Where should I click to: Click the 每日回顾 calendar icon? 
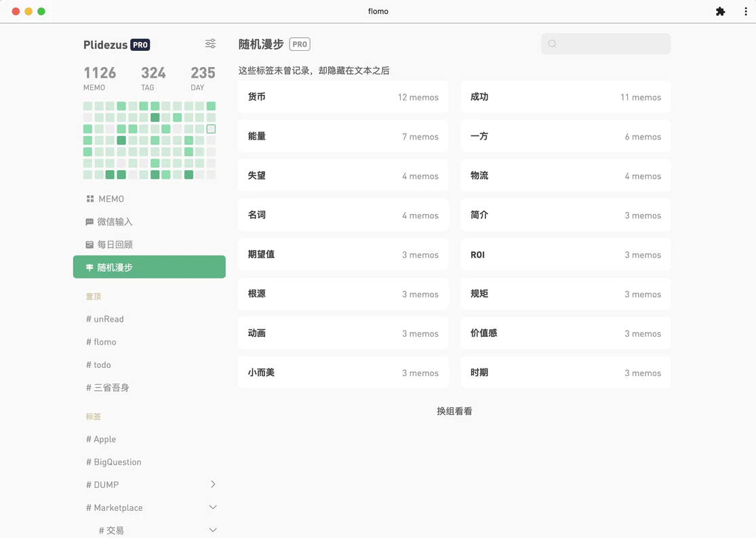(x=89, y=245)
